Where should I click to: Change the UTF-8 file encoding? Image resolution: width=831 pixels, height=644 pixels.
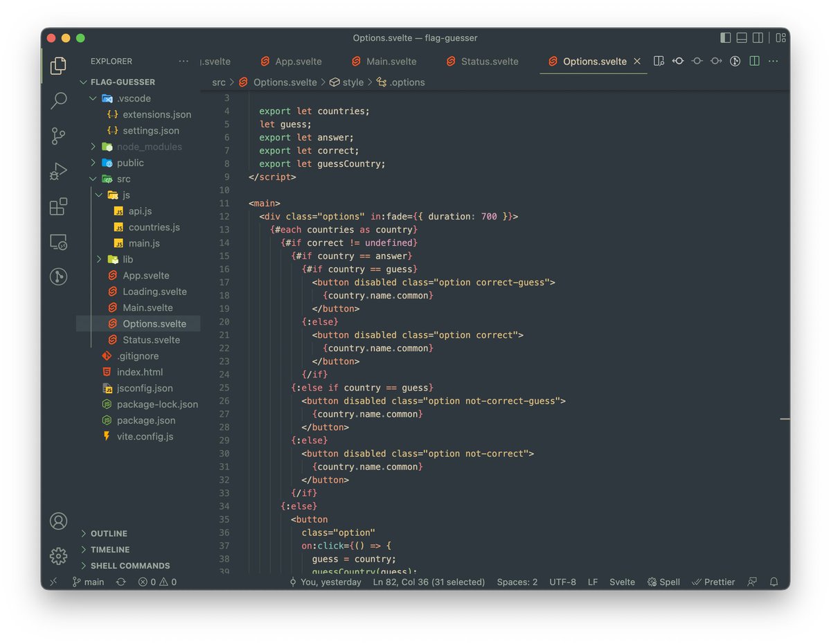pyautogui.click(x=562, y=582)
